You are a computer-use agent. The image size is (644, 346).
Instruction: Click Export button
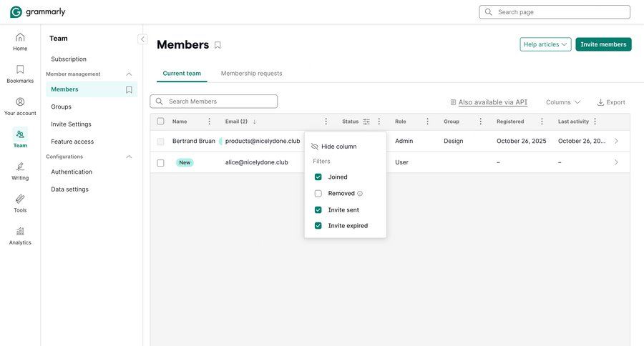[x=611, y=102]
